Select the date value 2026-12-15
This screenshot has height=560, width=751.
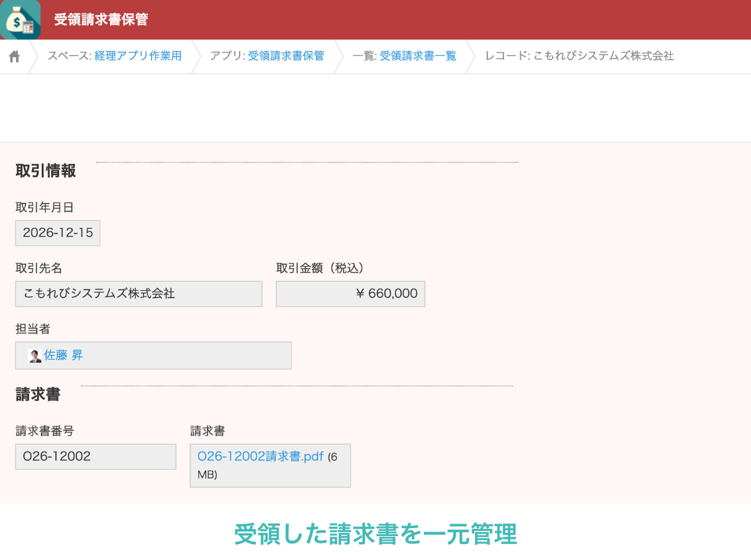point(58,233)
